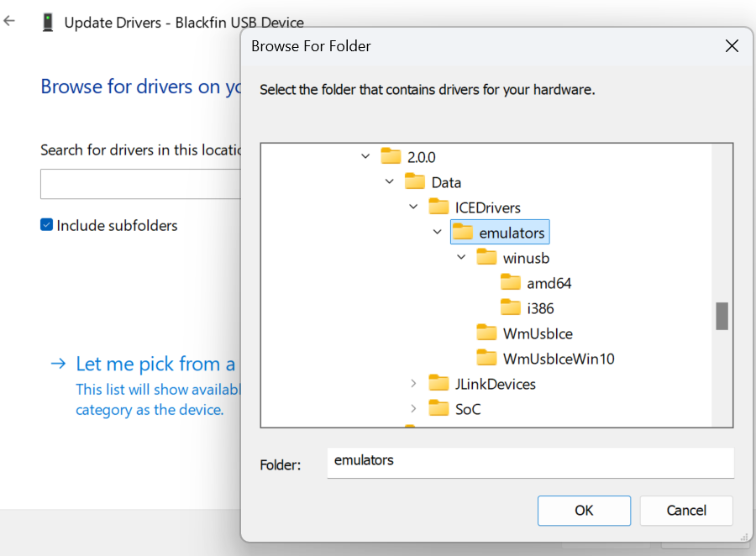This screenshot has width=756, height=556.
Task: Select the WmUsbIceWin10 tree item
Action: pyautogui.click(x=559, y=359)
